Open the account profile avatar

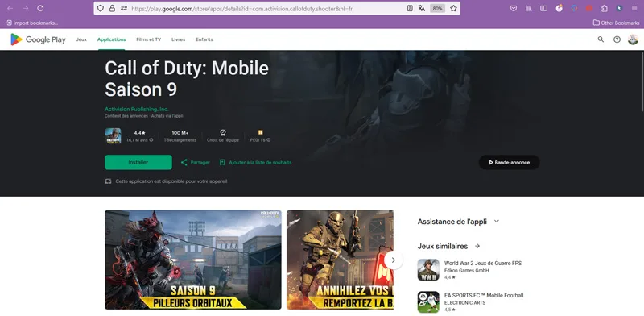click(x=633, y=39)
